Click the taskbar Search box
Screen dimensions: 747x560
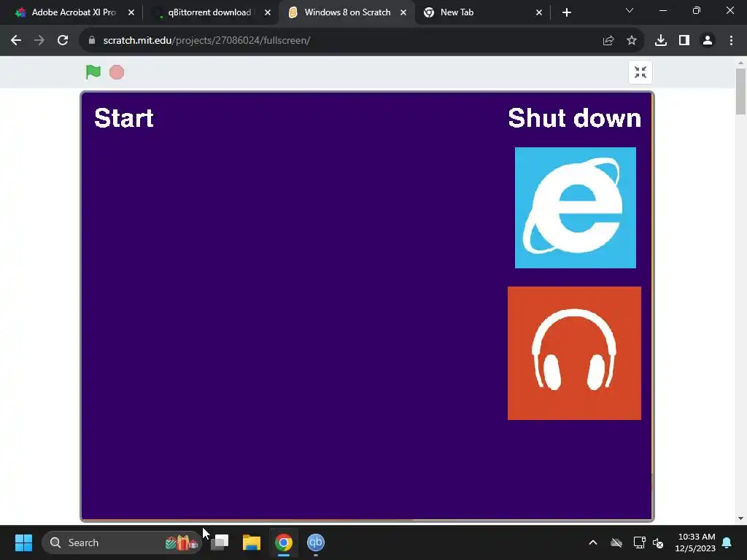click(x=122, y=542)
